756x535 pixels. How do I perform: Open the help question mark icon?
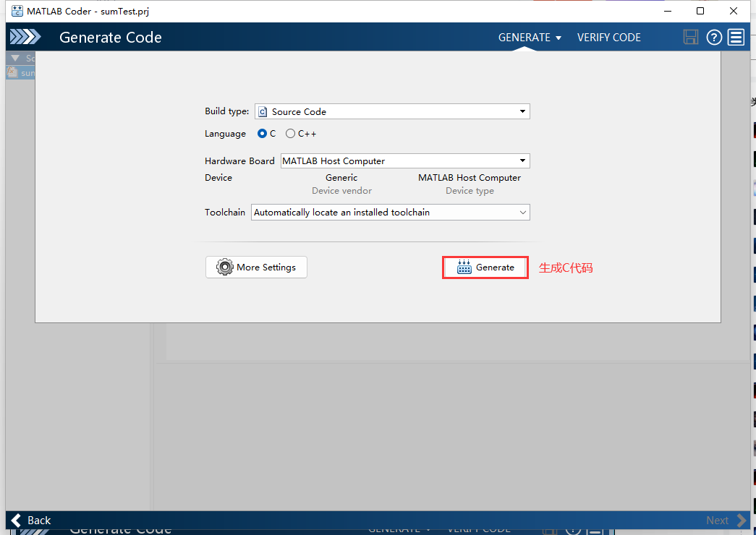pos(714,37)
